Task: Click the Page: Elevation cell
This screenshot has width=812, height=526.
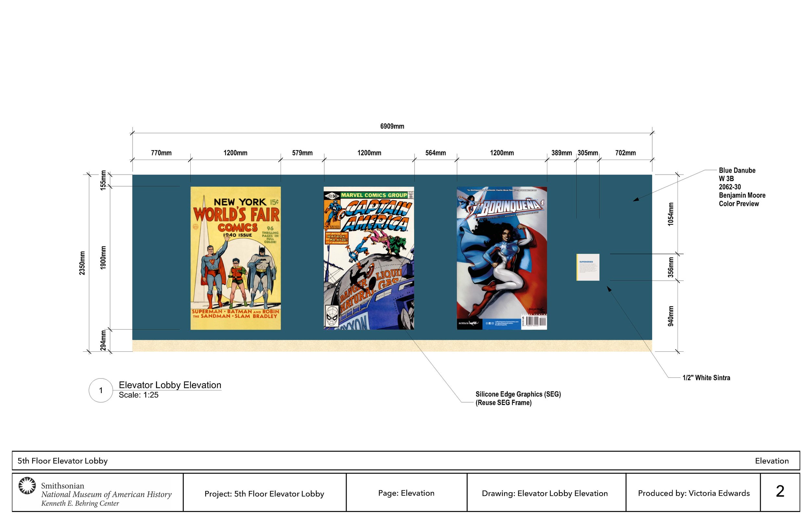Action: (x=406, y=493)
